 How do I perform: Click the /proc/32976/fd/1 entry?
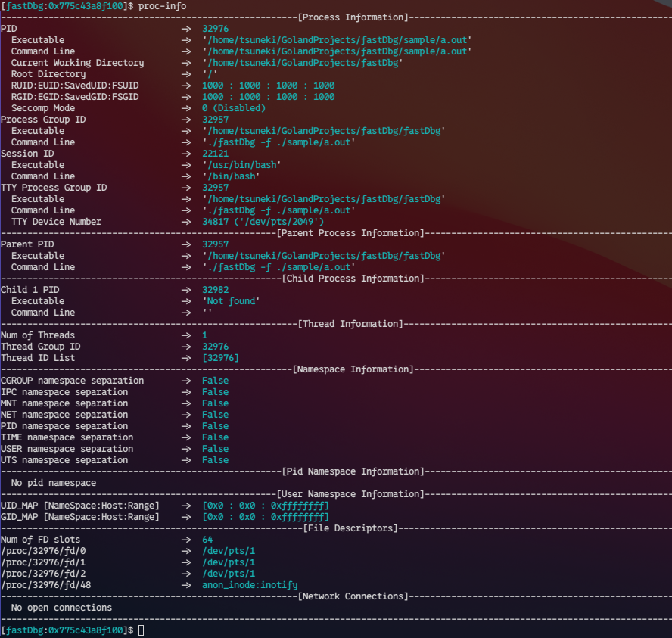click(x=43, y=562)
